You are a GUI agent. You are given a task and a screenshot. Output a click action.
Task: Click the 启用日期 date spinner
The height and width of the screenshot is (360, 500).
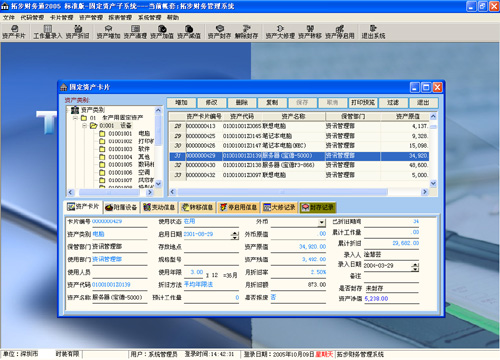coord(235,235)
